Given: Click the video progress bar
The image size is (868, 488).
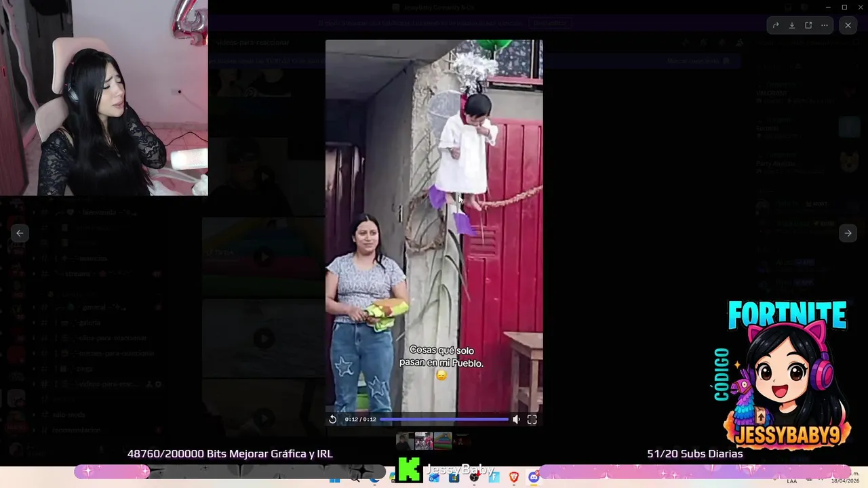Looking at the screenshot, I should (x=443, y=419).
